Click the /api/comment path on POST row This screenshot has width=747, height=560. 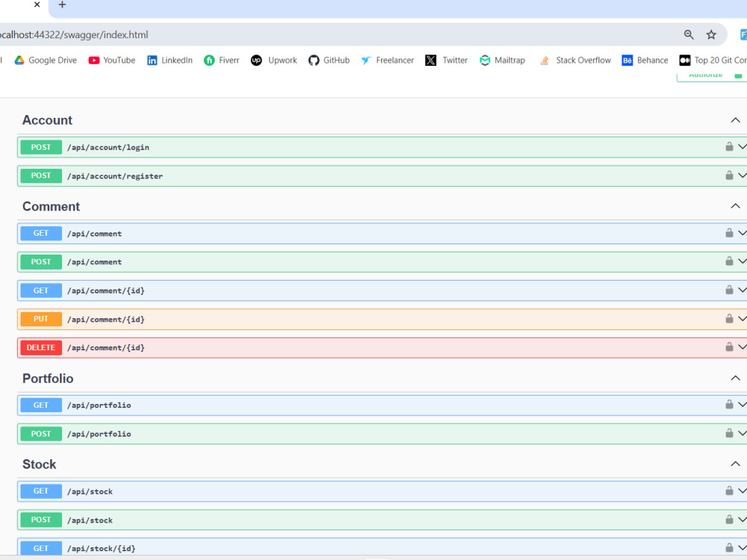(94, 262)
